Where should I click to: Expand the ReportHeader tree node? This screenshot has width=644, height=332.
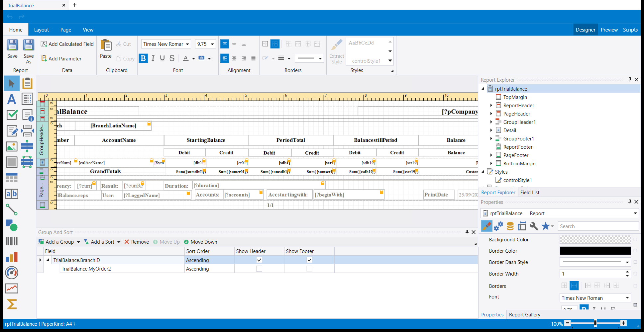pyautogui.click(x=491, y=105)
